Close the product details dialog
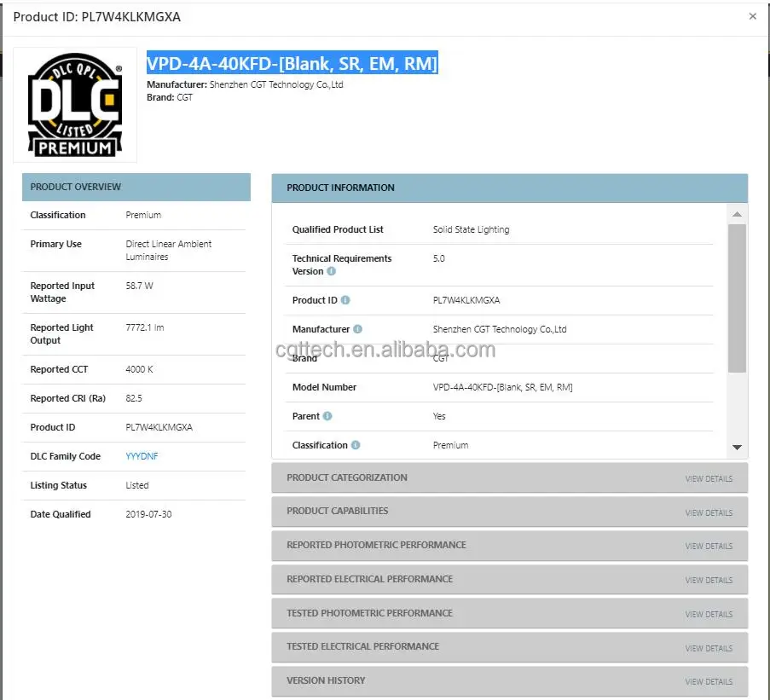 tap(752, 16)
